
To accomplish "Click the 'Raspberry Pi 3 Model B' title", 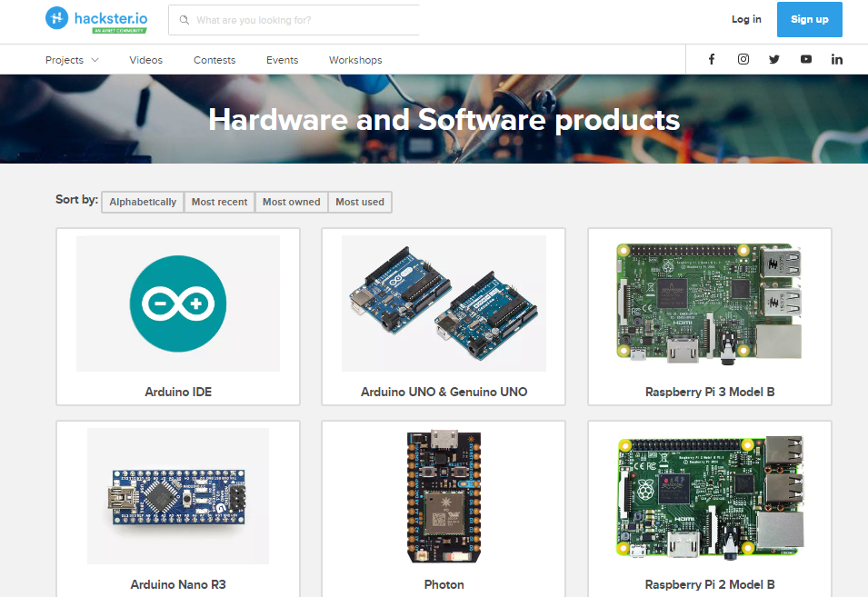I will (710, 392).
